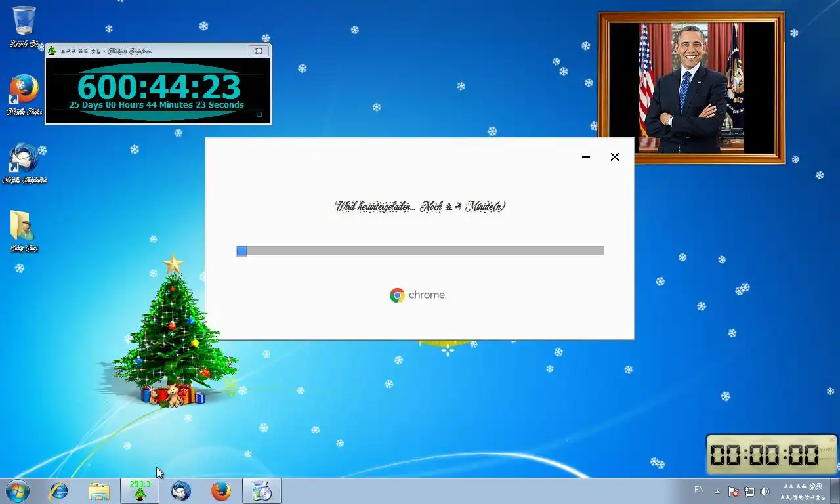Click the 600:44:23 countdown digits
Viewport: 840px width, 504px height.
[x=159, y=87]
